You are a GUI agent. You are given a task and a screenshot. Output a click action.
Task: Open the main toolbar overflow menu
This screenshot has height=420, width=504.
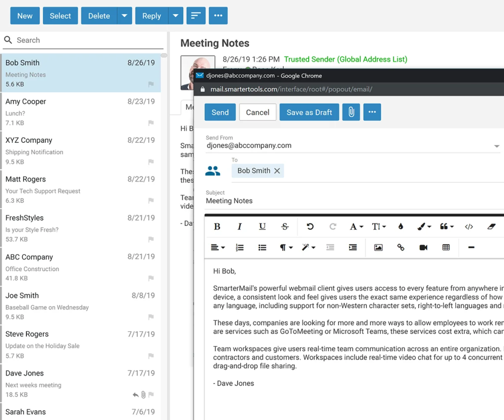click(218, 15)
